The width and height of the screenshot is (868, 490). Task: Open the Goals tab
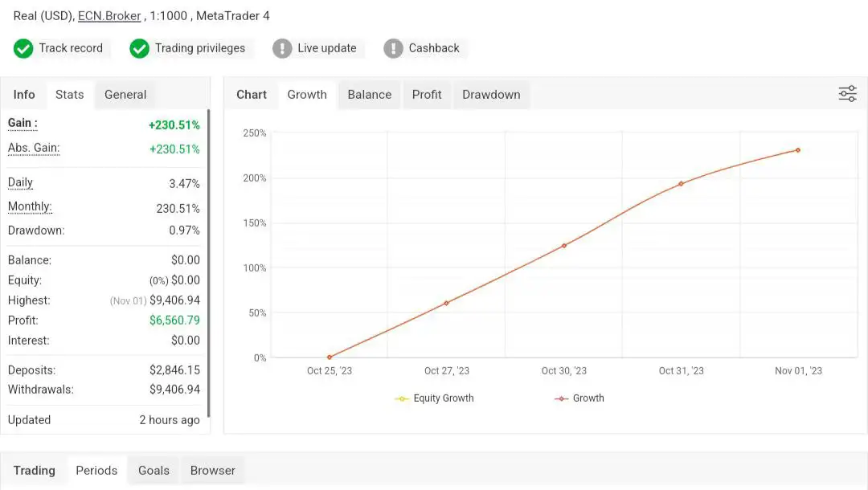coord(154,471)
